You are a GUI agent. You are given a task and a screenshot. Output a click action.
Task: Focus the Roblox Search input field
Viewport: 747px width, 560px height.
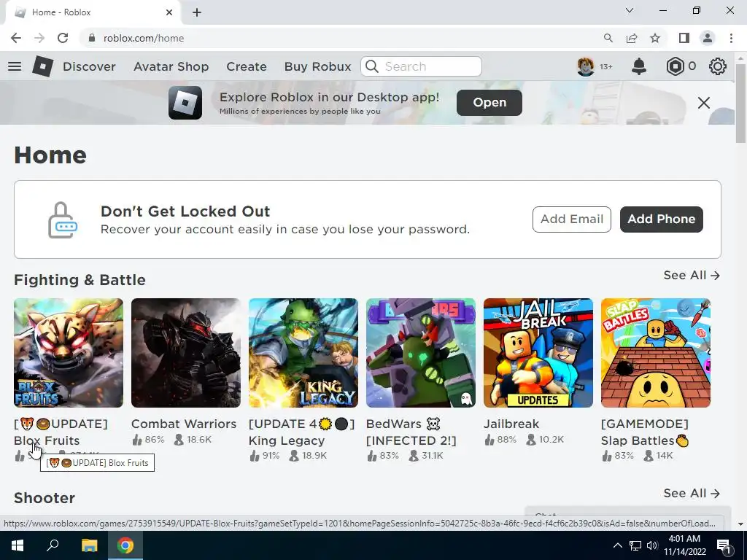point(421,66)
